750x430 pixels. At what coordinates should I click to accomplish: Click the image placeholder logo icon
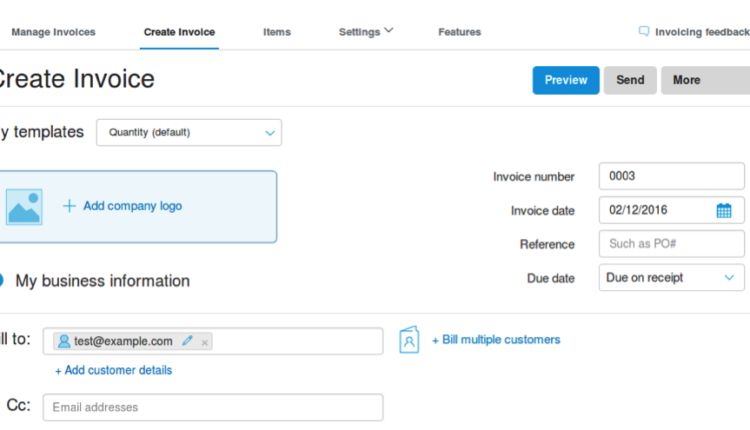coord(24,206)
